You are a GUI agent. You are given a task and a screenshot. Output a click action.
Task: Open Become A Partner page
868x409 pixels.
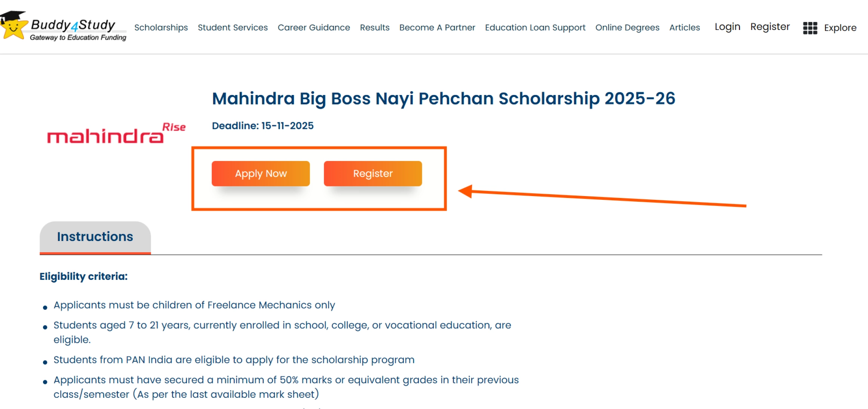pos(437,27)
